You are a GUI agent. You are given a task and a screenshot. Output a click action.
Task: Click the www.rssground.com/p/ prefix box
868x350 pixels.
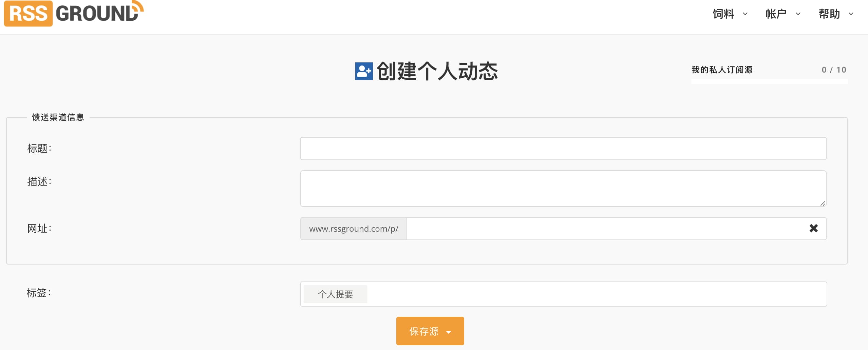click(354, 229)
